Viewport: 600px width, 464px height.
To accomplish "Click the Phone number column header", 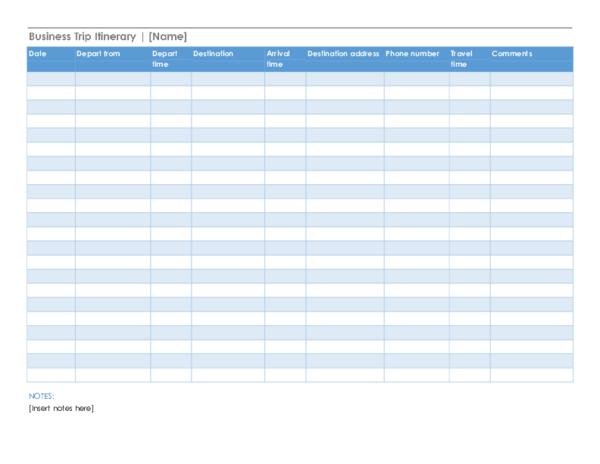I will [412, 54].
